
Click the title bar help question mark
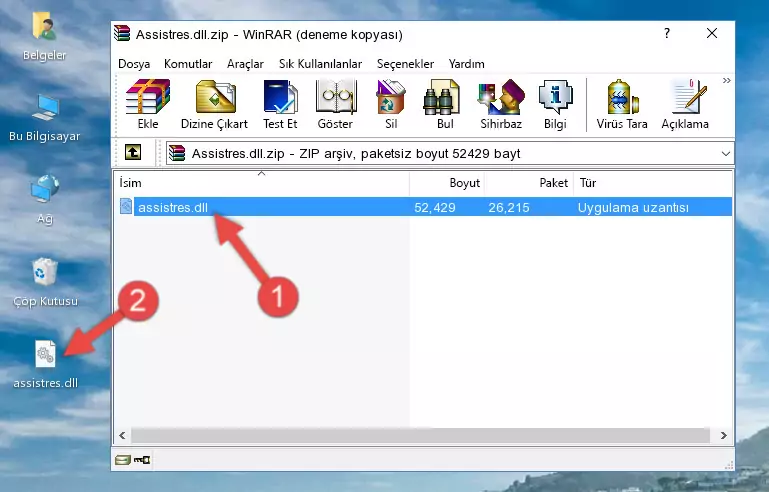click(x=667, y=33)
